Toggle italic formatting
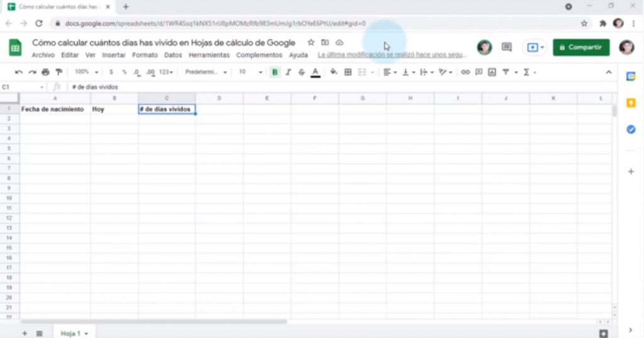This screenshot has height=338, width=644. click(x=288, y=72)
